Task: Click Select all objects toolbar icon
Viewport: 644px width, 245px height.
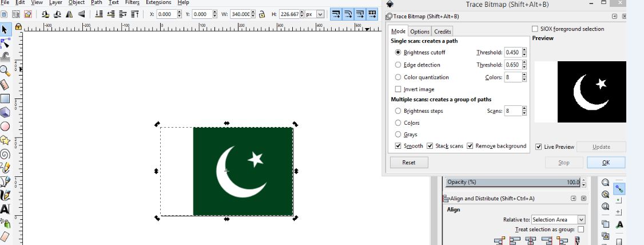Action: [x=4, y=14]
